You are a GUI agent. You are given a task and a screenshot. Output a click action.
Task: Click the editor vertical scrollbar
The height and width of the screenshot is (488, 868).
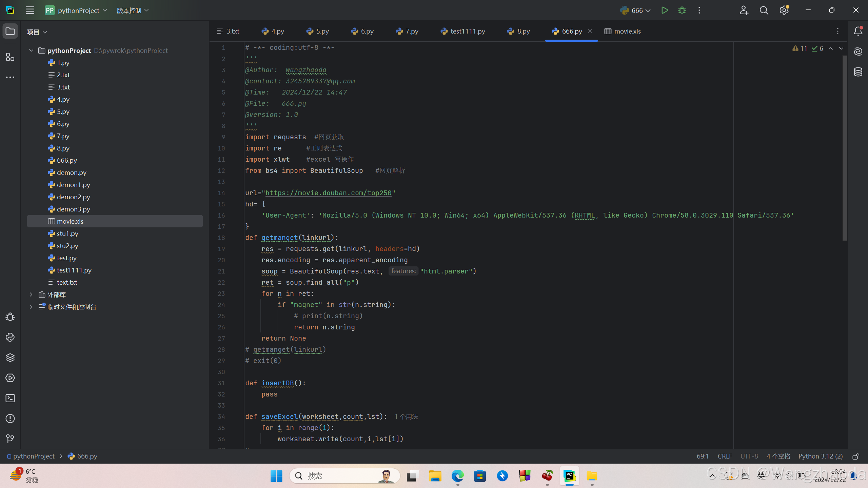[x=845, y=148]
